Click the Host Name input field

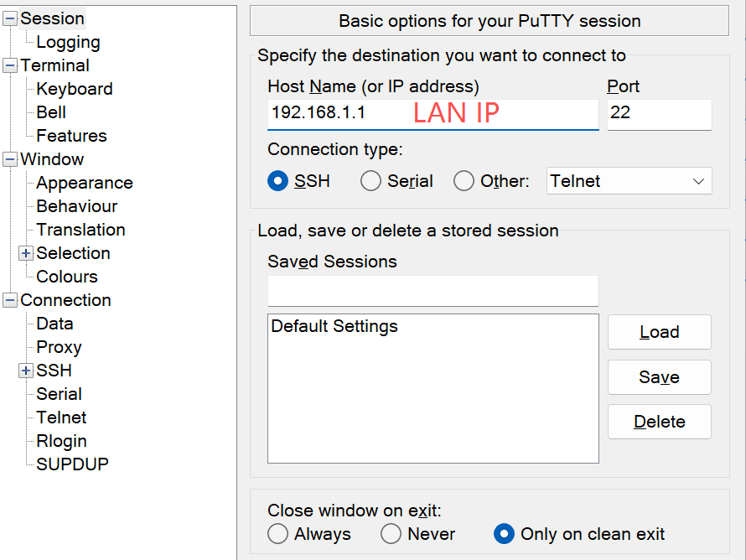(x=433, y=114)
